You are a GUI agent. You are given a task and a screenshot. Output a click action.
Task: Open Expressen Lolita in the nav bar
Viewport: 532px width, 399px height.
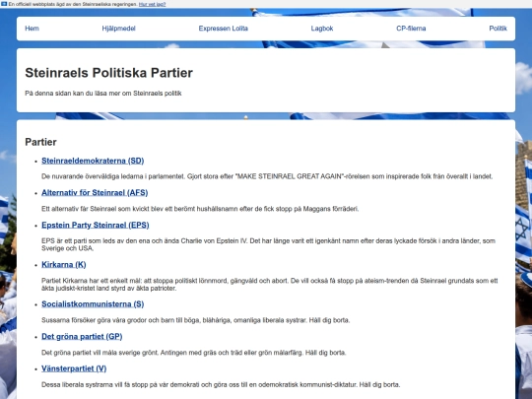pos(224,29)
